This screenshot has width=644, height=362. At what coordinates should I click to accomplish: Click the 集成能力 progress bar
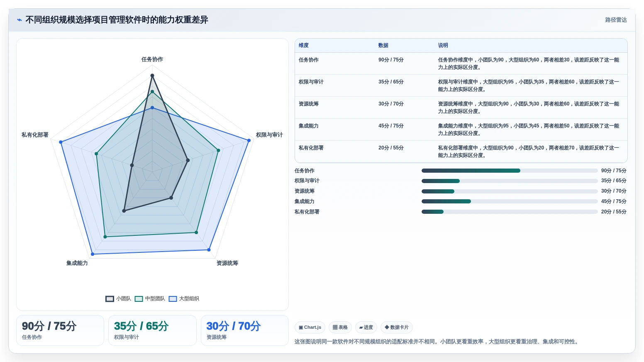tap(510, 201)
